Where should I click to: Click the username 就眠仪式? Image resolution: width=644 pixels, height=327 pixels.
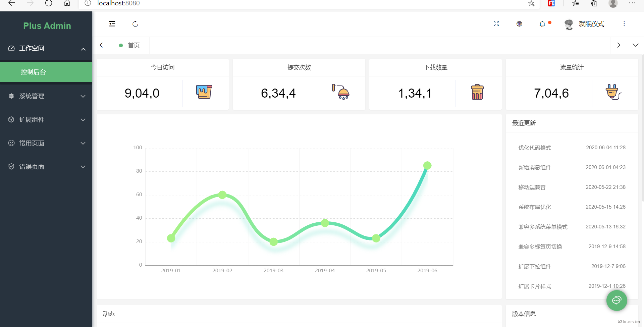point(591,24)
